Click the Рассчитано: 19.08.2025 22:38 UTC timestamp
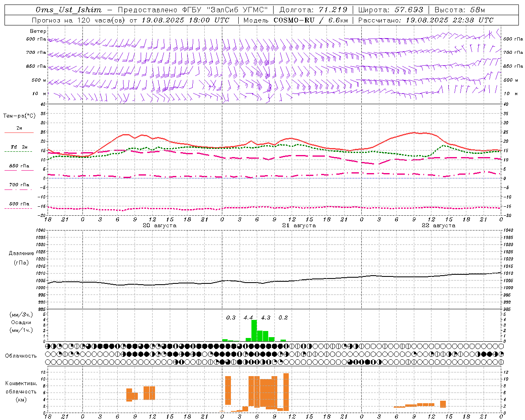 (x=426, y=20)
